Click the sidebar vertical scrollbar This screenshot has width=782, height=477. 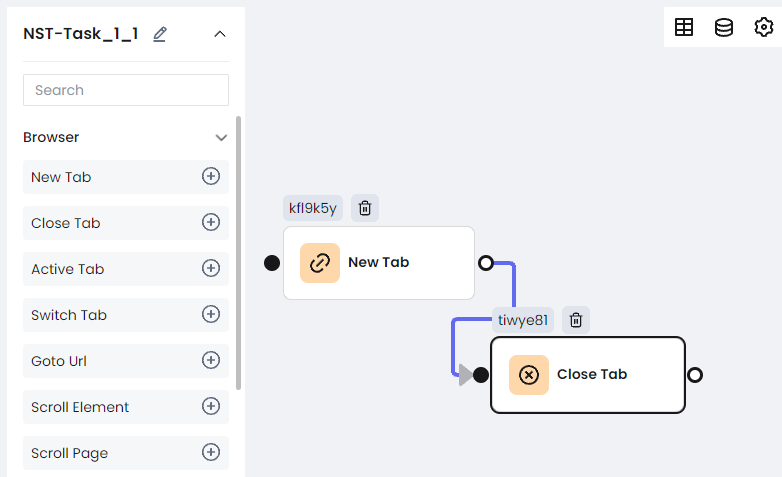[x=238, y=252]
